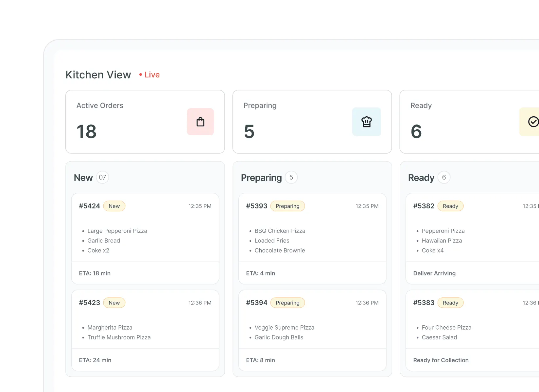Click Coke x2 item
This screenshot has height=392, width=539.
(x=98, y=251)
